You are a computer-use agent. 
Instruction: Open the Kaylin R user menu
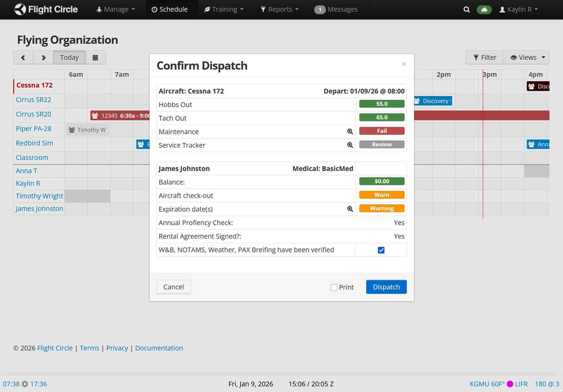tap(519, 9)
